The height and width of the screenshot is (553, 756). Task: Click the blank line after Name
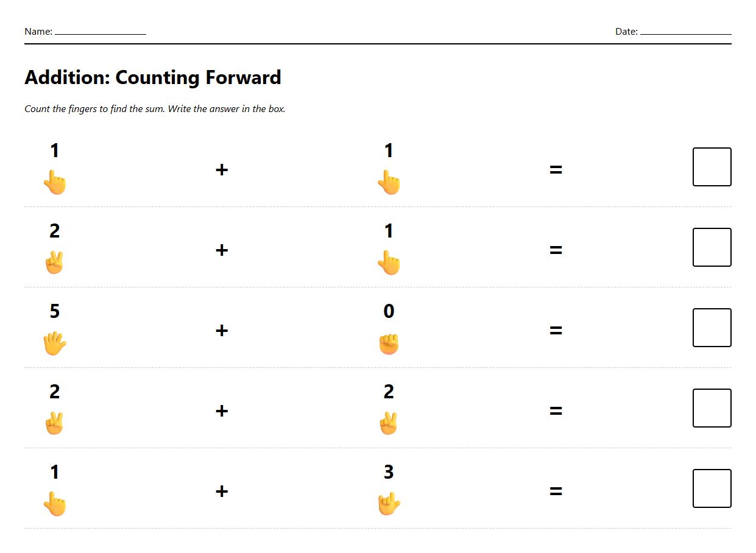101,32
